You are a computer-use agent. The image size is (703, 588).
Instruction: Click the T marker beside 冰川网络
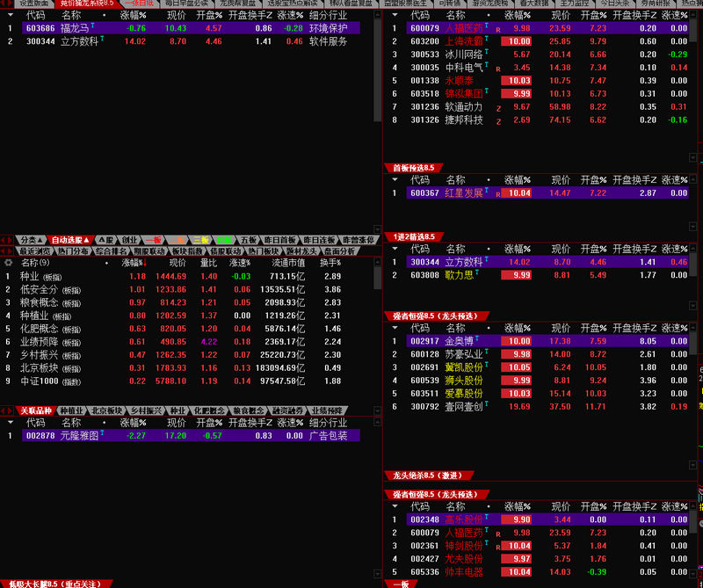click(487, 52)
